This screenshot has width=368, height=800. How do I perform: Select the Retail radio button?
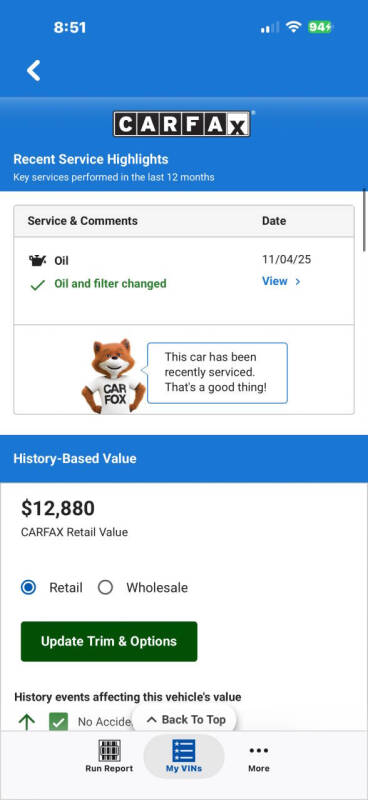(x=29, y=587)
